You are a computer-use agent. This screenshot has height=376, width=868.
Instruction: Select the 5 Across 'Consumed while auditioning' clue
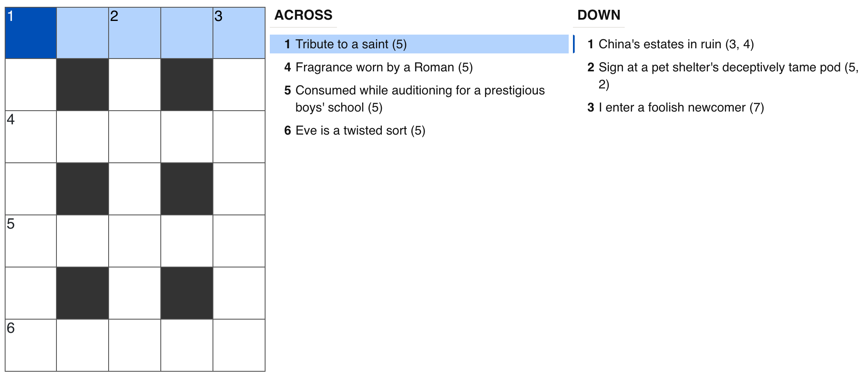coord(419,99)
